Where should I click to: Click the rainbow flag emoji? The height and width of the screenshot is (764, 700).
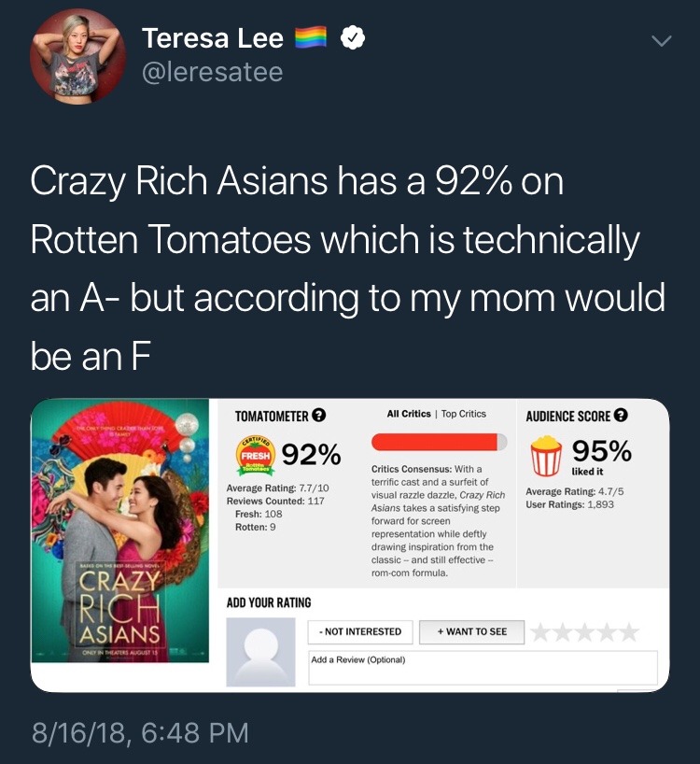coord(311,37)
